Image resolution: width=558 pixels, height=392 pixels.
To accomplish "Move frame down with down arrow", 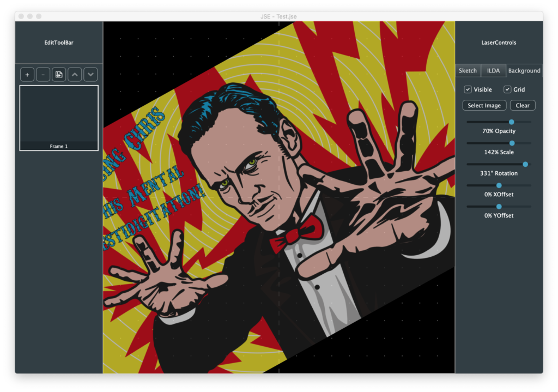I will pyautogui.click(x=90, y=75).
